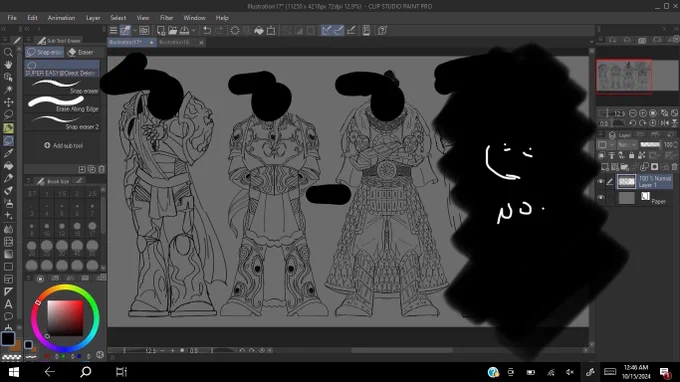
Task: Toggle Lock layer icon in Layer panel
Action: (x=631, y=155)
